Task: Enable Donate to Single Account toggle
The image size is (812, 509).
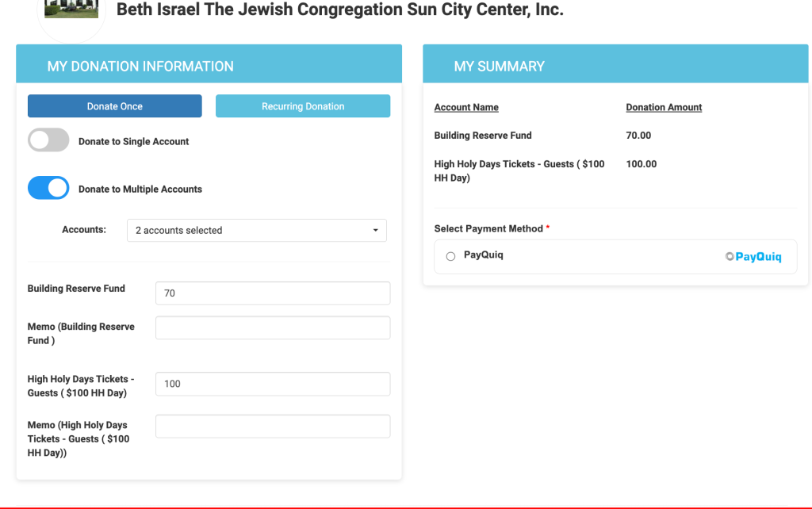Action: [x=48, y=141]
